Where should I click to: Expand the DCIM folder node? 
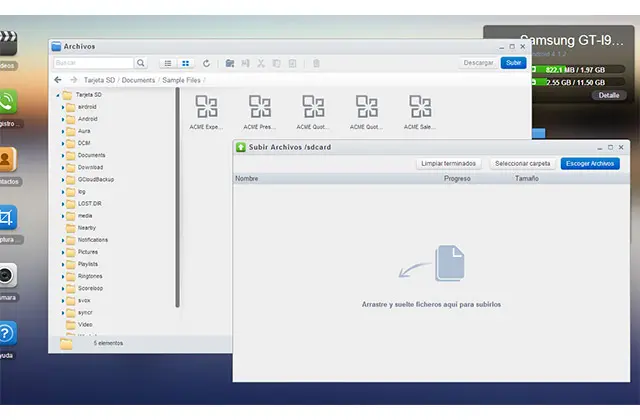(62, 143)
